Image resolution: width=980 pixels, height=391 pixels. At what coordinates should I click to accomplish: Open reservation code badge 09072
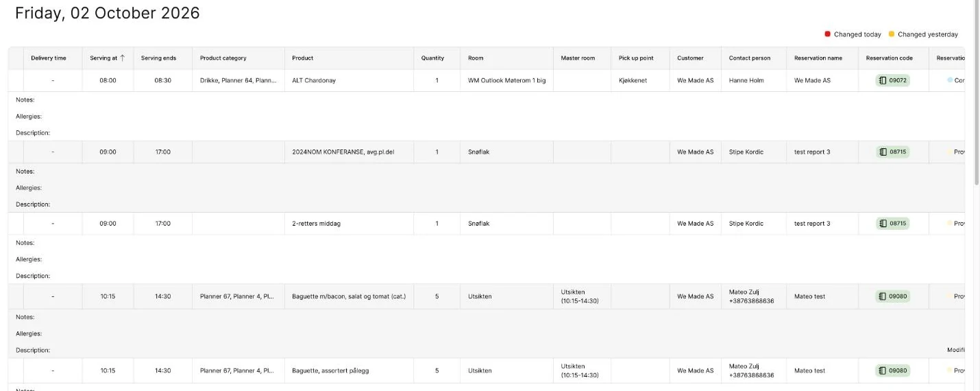click(x=892, y=80)
